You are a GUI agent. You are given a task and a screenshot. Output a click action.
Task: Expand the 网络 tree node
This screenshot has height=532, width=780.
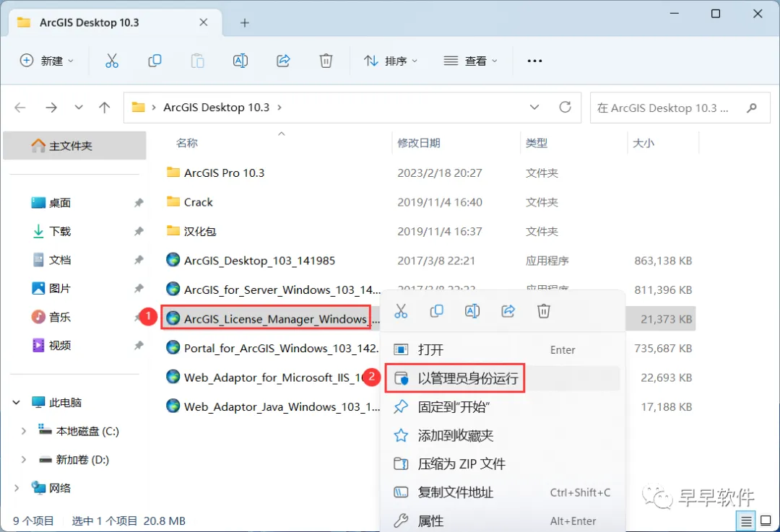coord(17,488)
